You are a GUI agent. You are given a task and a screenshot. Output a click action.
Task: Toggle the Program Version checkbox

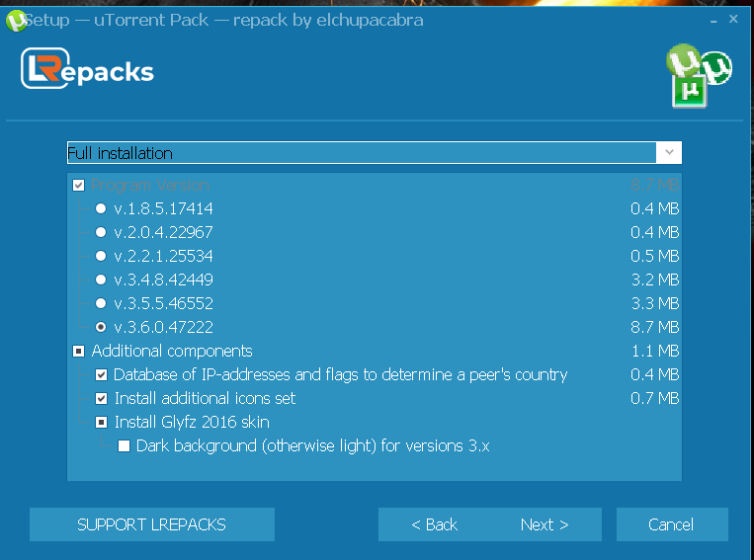point(78,185)
